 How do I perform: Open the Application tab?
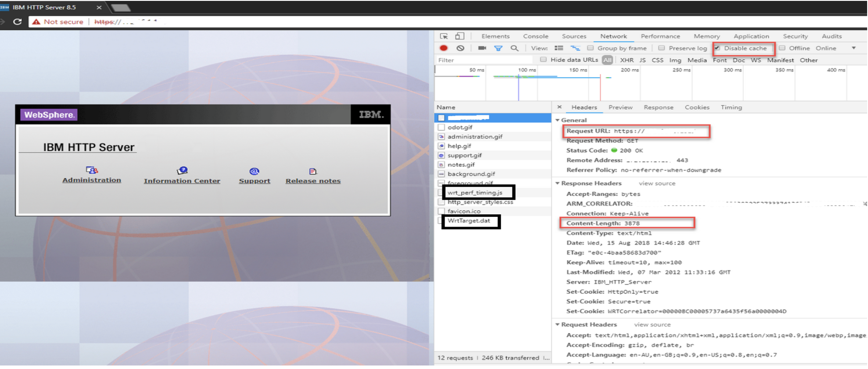click(x=751, y=36)
